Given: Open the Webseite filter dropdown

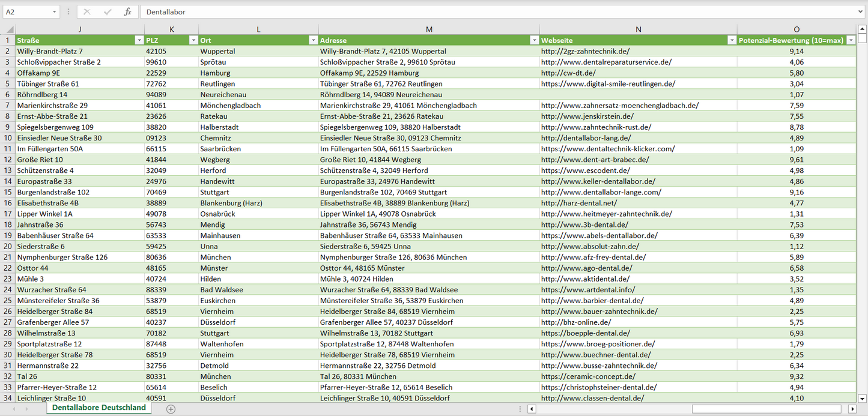Looking at the screenshot, I should pos(732,40).
